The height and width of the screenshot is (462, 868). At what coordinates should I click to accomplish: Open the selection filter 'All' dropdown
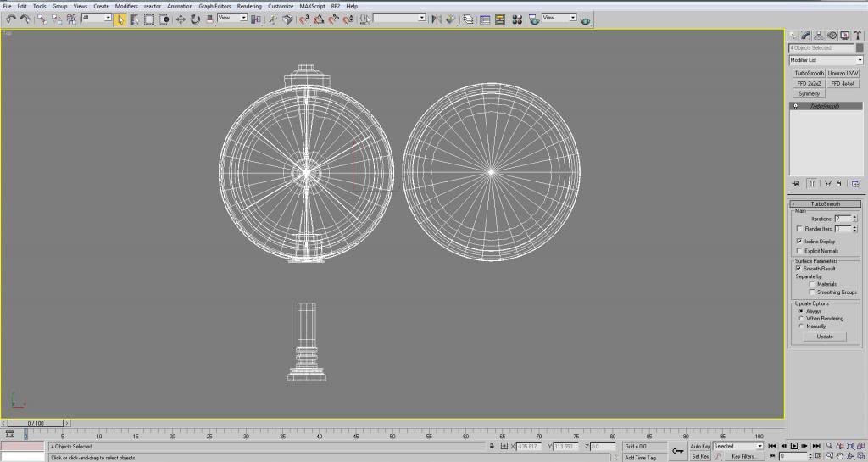click(108, 18)
